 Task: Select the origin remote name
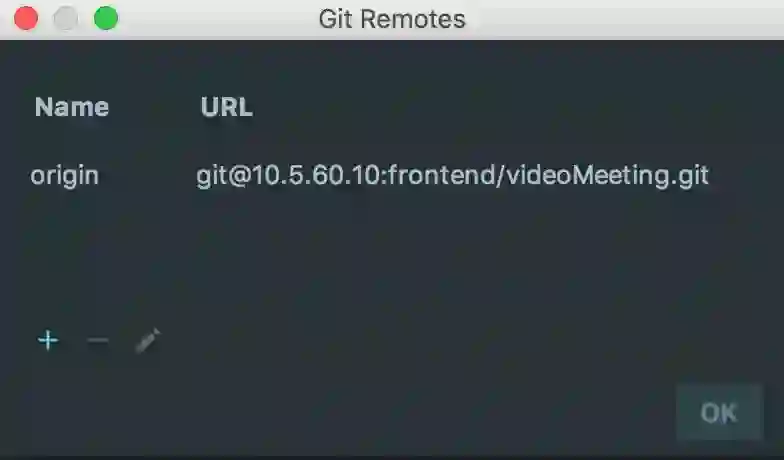coord(64,176)
